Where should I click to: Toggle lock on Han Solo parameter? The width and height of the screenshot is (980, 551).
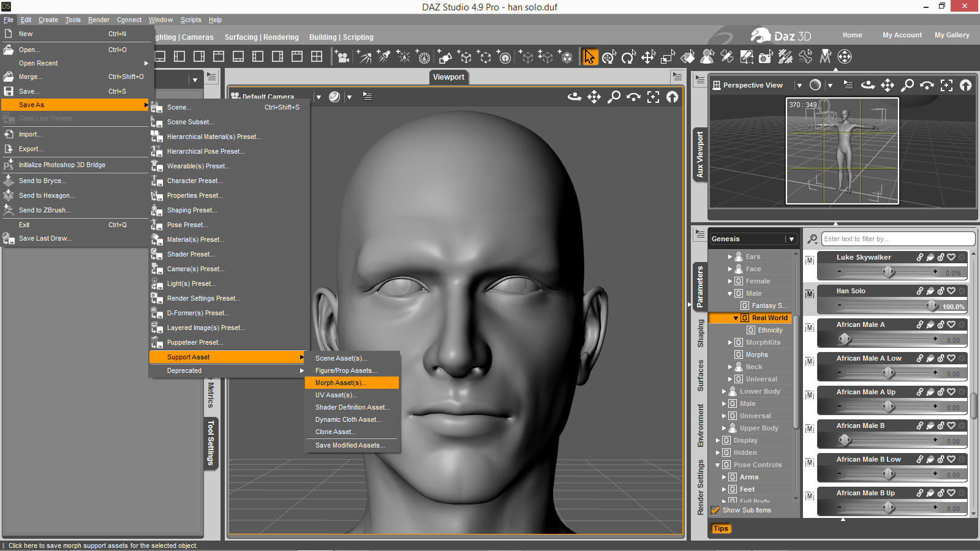[941, 291]
